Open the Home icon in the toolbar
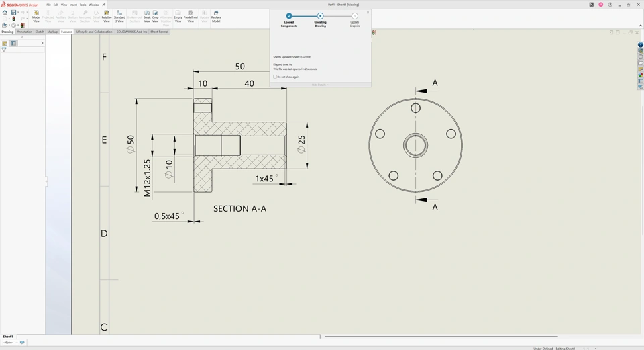 coord(5,12)
